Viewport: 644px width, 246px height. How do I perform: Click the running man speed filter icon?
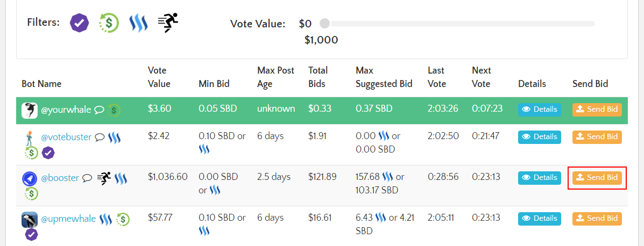click(168, 23)
